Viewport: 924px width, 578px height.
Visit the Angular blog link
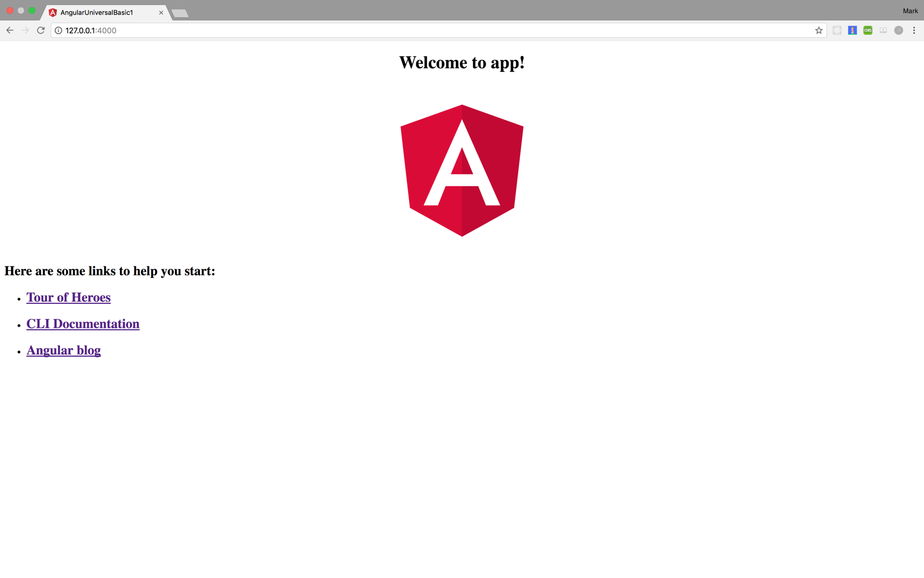(x=63, y=350)
